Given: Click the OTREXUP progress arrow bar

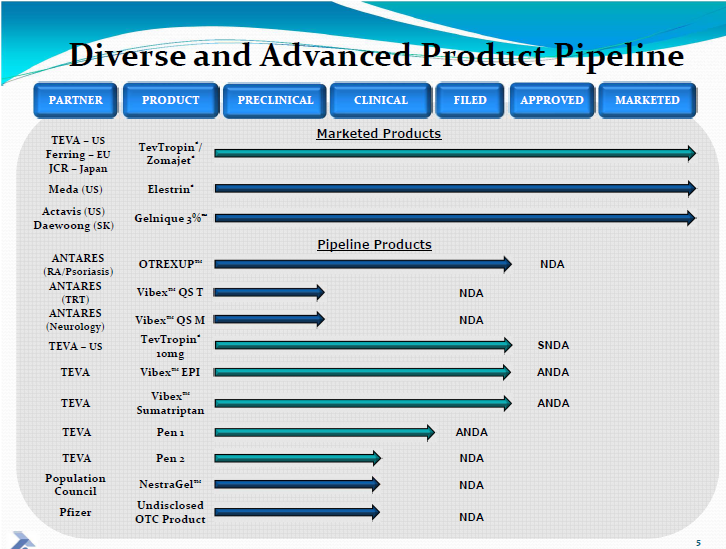Looking at the screenshot, I should (363, 264).
